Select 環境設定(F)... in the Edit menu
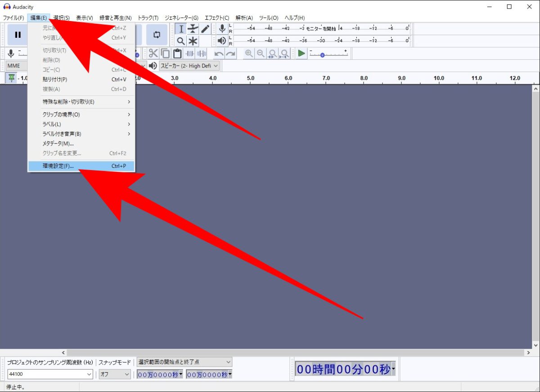 (81, 166)
